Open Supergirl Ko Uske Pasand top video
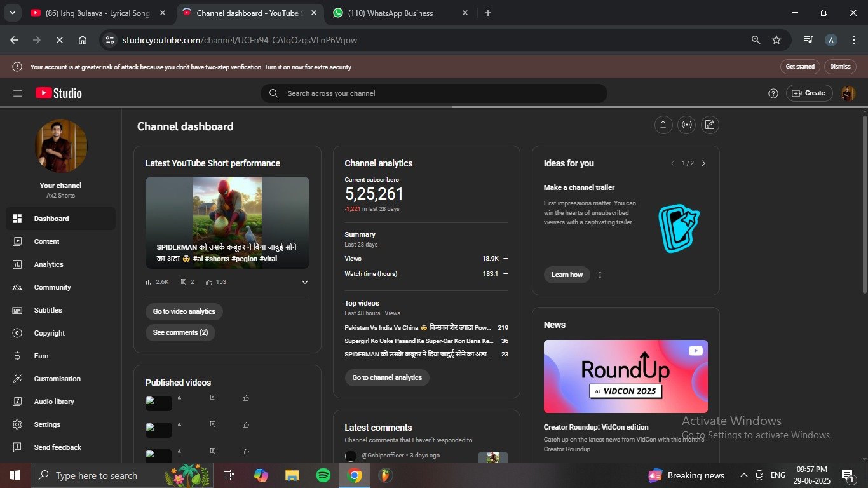The image size is (868, 488). tap(419, 341)
